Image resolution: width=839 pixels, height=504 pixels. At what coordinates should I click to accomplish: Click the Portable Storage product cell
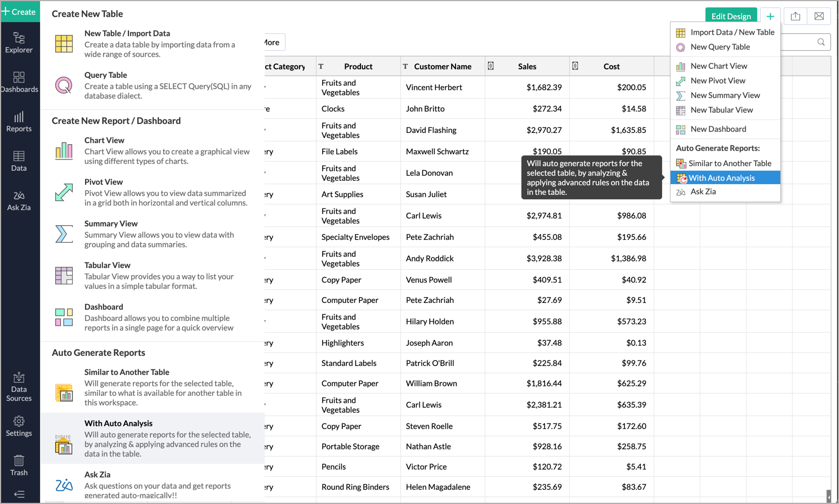click(358, 447)
